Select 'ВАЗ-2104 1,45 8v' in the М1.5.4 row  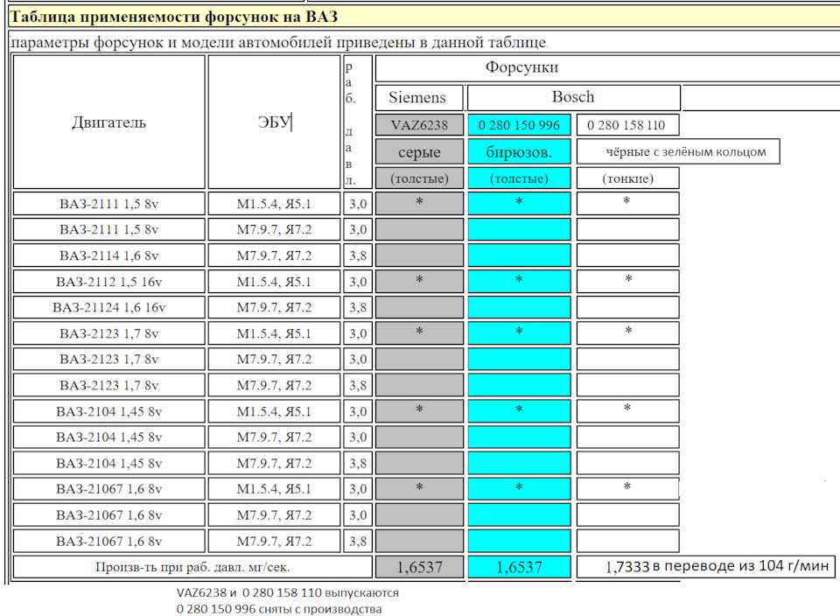(x=108, y=411)
